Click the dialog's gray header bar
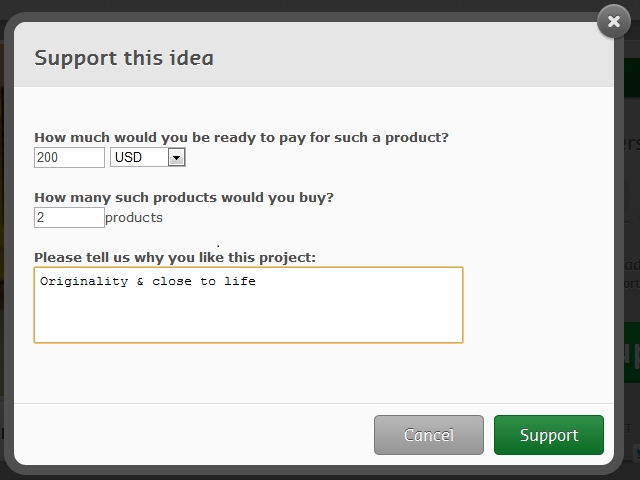 pos(400,57)
